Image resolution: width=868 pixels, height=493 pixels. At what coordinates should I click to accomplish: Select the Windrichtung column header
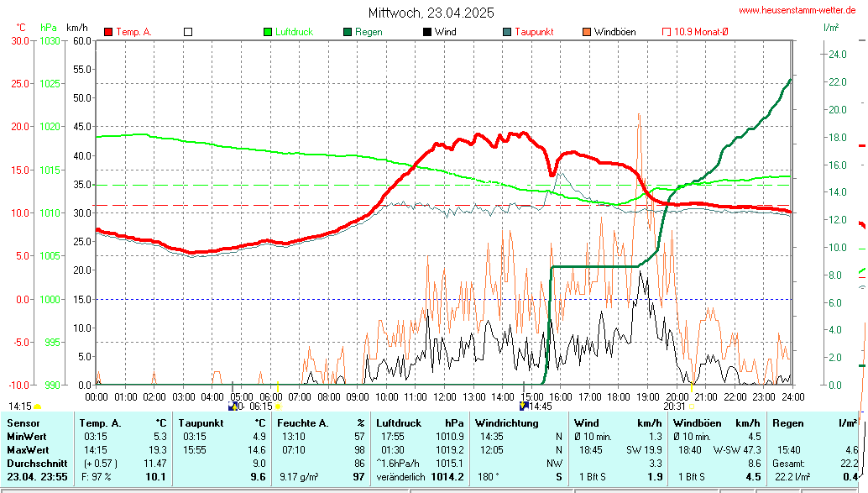506,423
